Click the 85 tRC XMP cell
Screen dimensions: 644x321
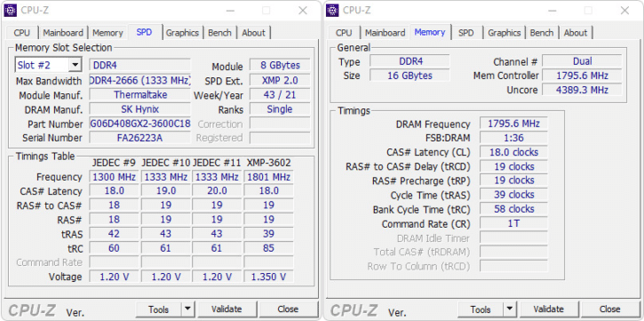click(x=268, y=248)
